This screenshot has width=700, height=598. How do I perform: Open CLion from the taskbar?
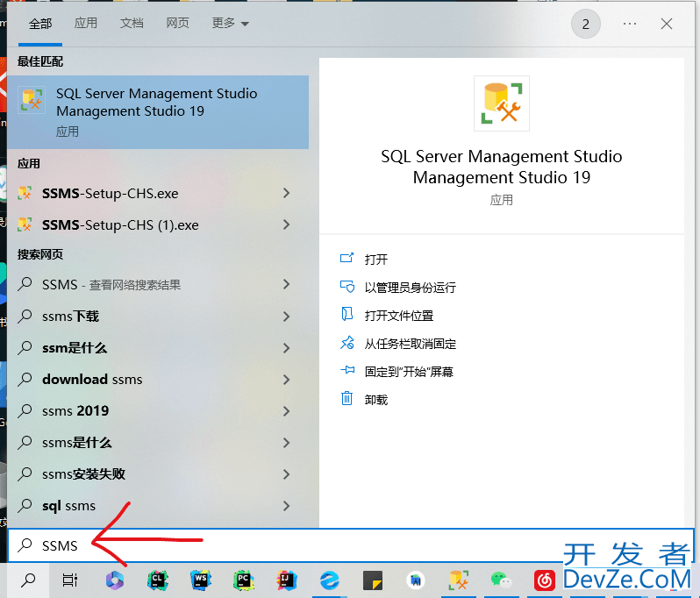(158, 580)
